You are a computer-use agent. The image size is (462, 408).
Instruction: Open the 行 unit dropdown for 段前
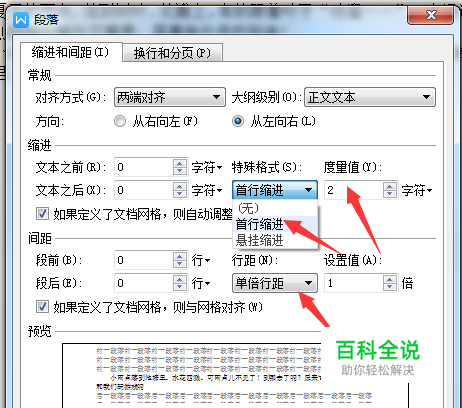pyautogui.click(x=201, y=260)
